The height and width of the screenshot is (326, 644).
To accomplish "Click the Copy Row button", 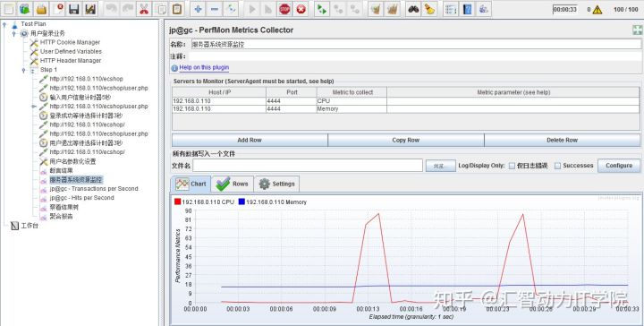I will 406,141.
